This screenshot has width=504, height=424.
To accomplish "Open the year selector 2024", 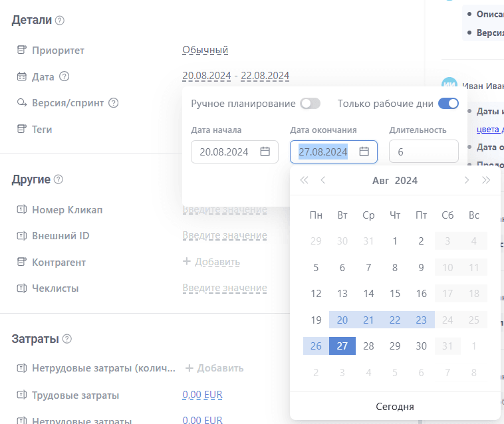I will [406, 181].
